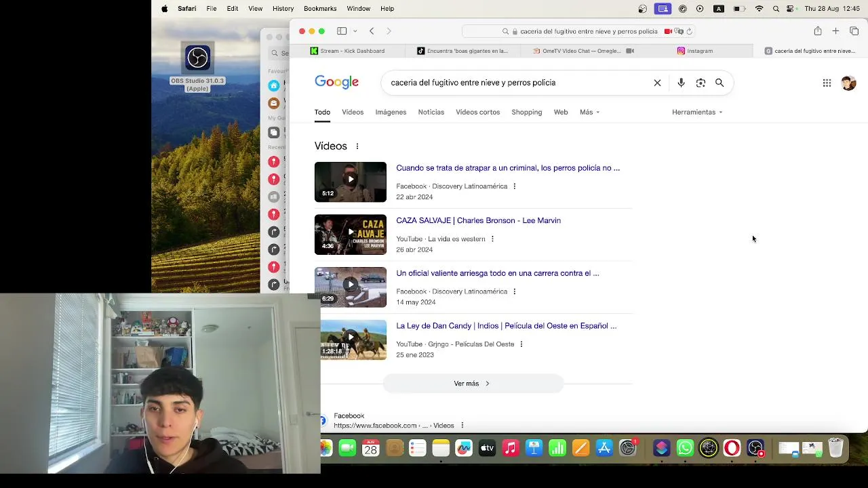Image resolution: width=868 pixels, height=488 pixels.
Task: Open 'Un oficial valiente arriesga' link
Action: click(498, 273)
